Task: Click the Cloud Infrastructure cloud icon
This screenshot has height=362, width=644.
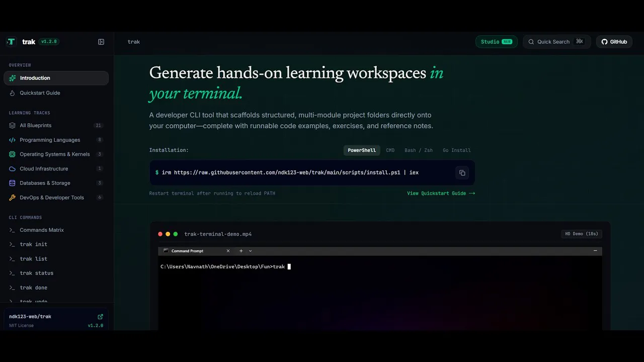Action: pos(13,169)
